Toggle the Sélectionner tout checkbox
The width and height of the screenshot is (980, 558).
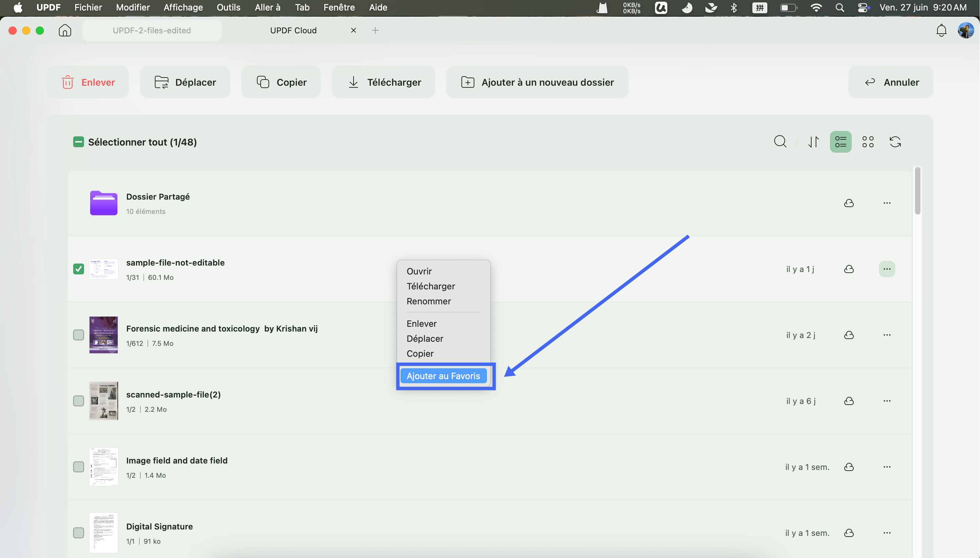pos(79,142)
